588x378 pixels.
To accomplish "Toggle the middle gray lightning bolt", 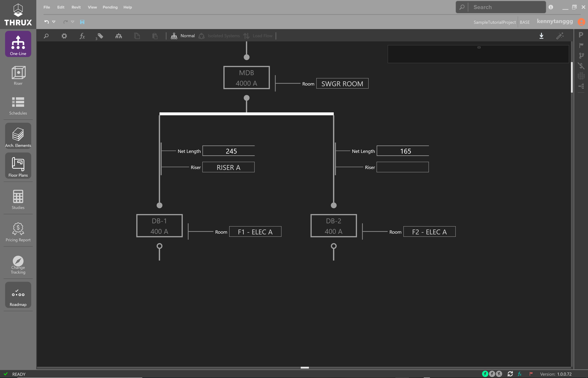I will coord(492,374).
